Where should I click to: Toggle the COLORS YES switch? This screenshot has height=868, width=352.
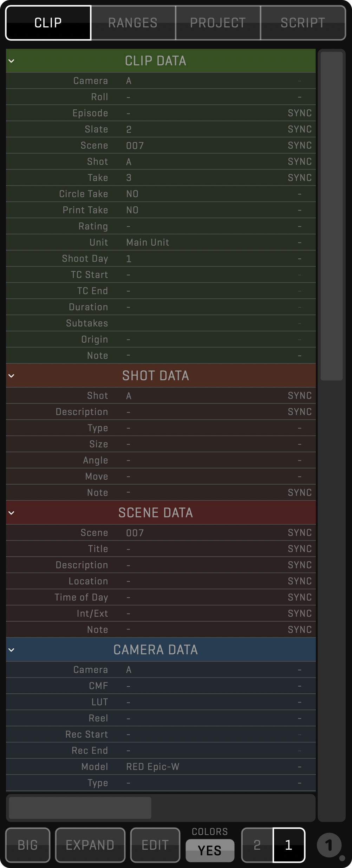(210, 850)
